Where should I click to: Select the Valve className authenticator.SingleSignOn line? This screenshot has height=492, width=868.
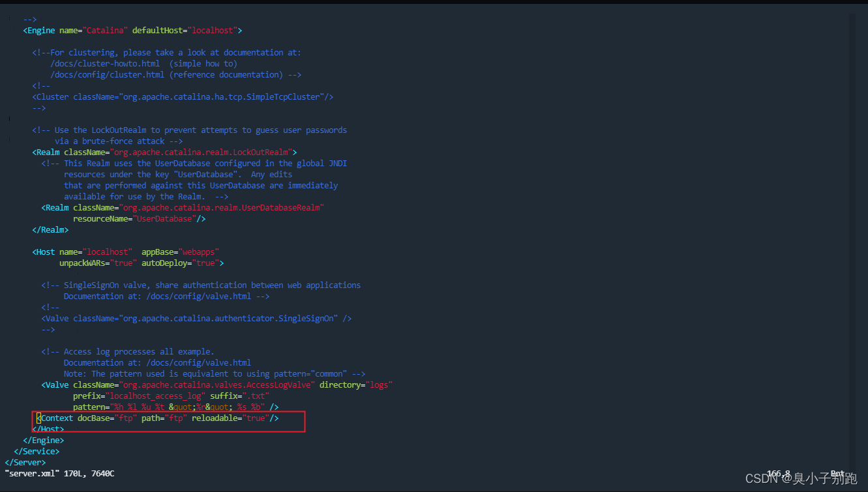(x=196, y=319)
